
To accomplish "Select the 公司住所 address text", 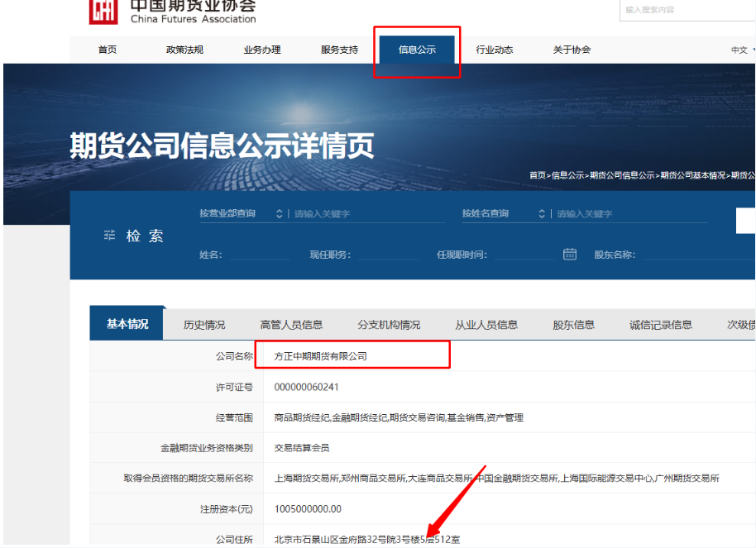I will [367, 540].
